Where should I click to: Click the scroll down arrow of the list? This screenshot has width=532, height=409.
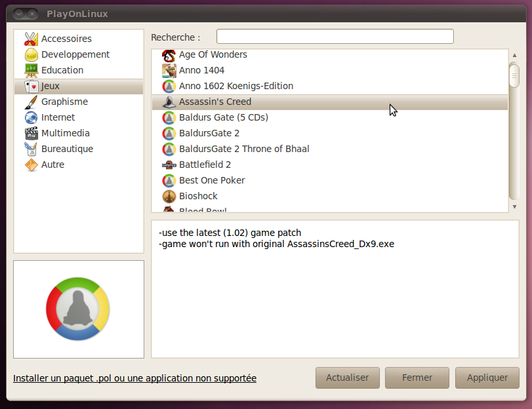[x=514, y=207]
